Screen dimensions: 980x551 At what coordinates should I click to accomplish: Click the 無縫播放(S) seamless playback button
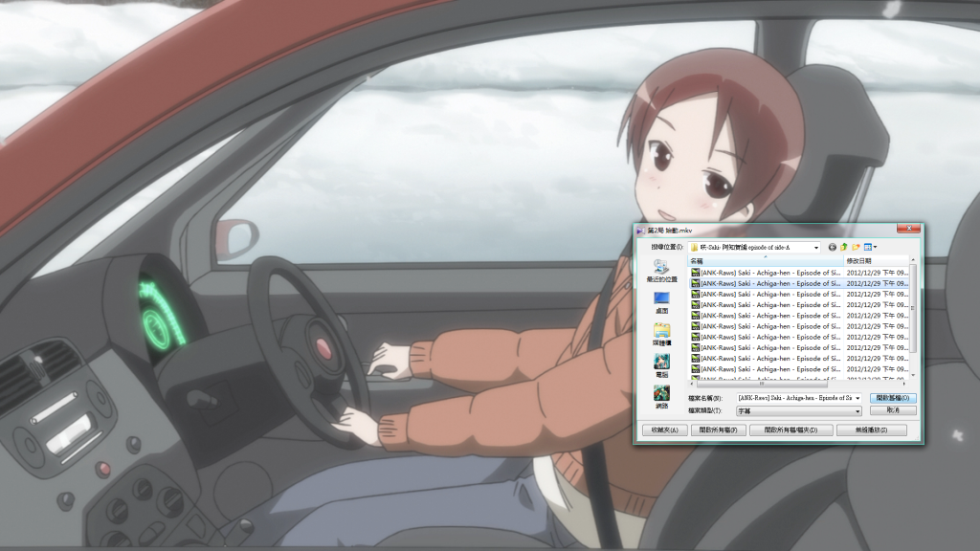(871, 430)
